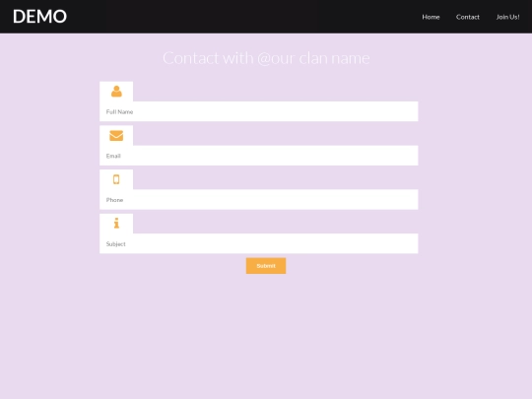This screenshot has width=532, height=399.
Task: Click the mobile phone icon above Phone
Action: (116, 179)
